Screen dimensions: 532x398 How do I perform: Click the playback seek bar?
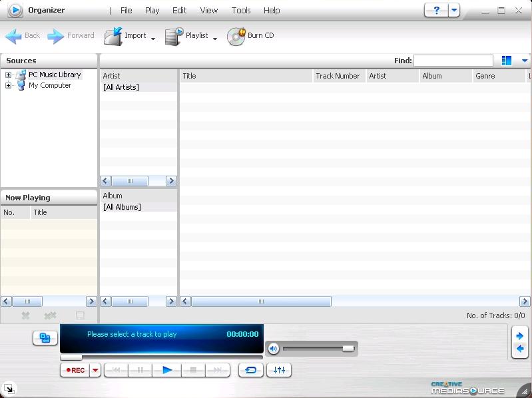click(162, 357)
